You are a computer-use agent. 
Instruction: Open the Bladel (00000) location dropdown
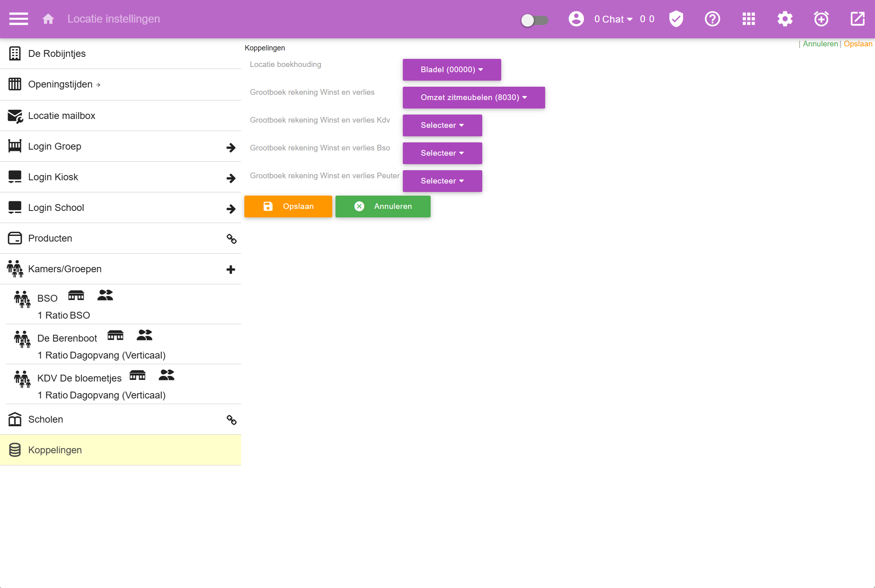[452, 70]
